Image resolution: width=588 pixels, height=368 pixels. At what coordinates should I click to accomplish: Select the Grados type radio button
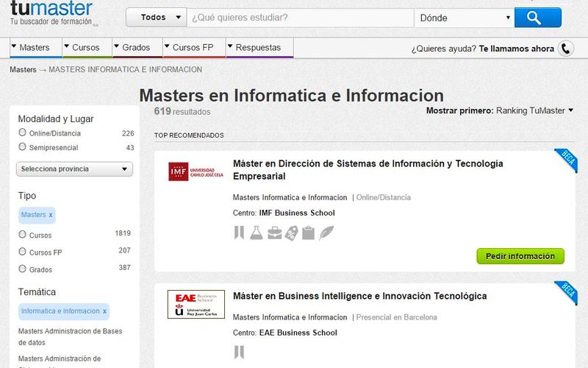click(x=23, y=269)
